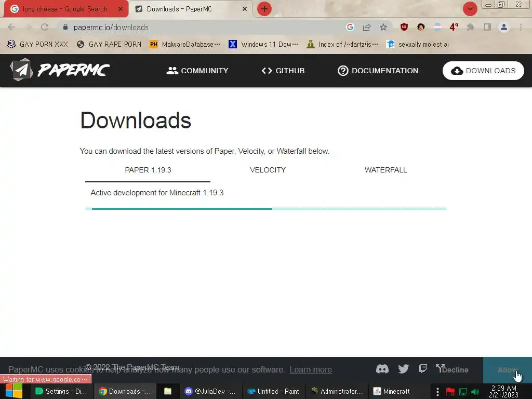Viewport: 532px width, 399px height.
Task: Open the MalwareDatabase bookmark
Action: tap(185, 45)
